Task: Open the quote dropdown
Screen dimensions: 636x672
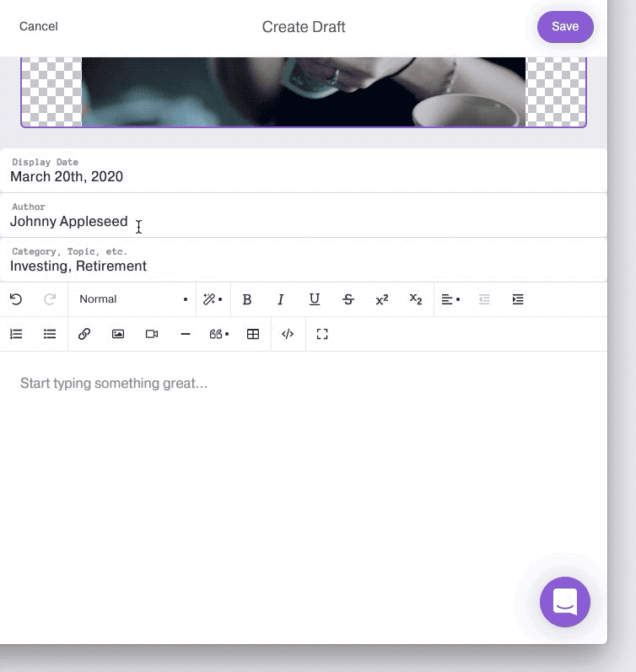Action: (x=219, y=334)
